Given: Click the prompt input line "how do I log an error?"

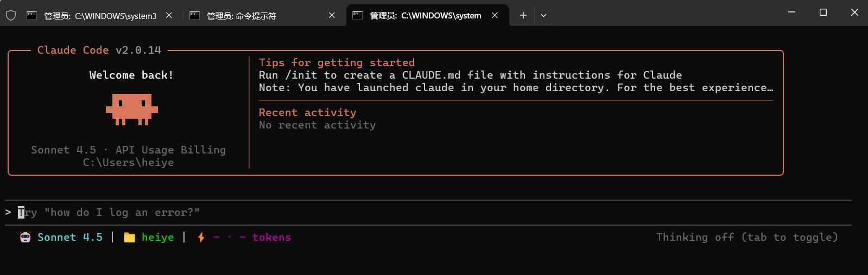Looking at the screenshot, I should tap(428, 212).
